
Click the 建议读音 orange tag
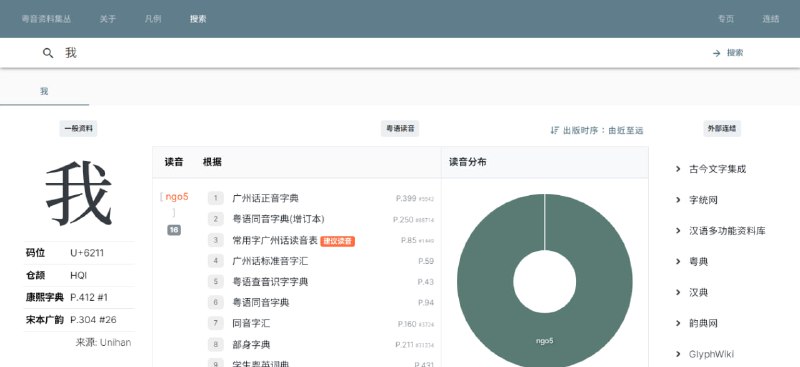coord(338,241)
